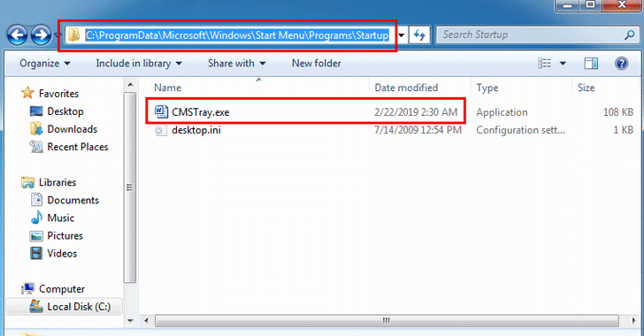Click the desktop.ini file icon
Viewport: 644px width, 336px height.
(161, 131)
